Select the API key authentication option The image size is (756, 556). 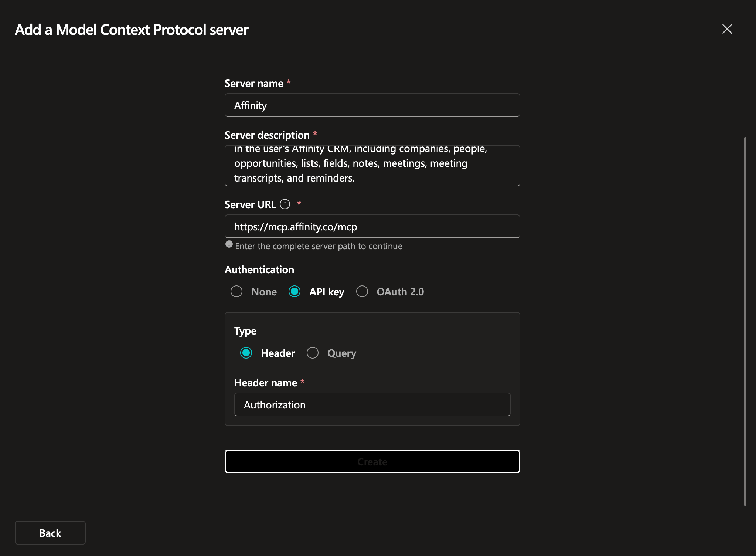(294, 291)
